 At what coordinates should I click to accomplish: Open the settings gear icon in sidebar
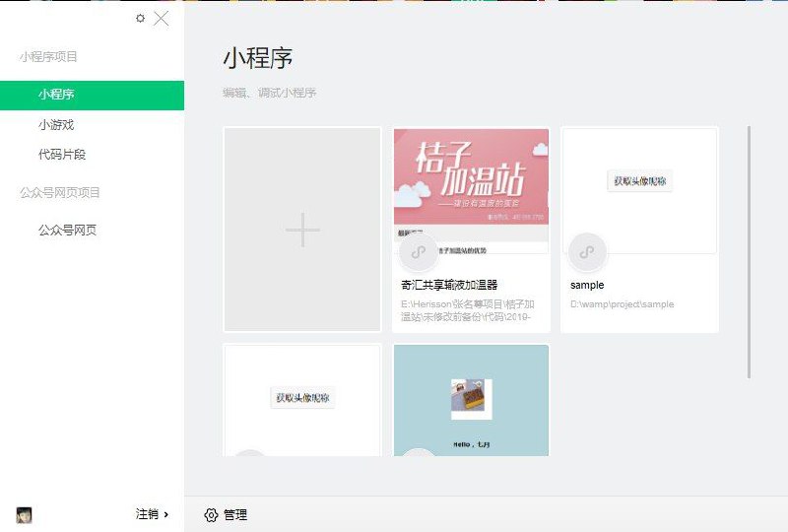tap(140, 19)
